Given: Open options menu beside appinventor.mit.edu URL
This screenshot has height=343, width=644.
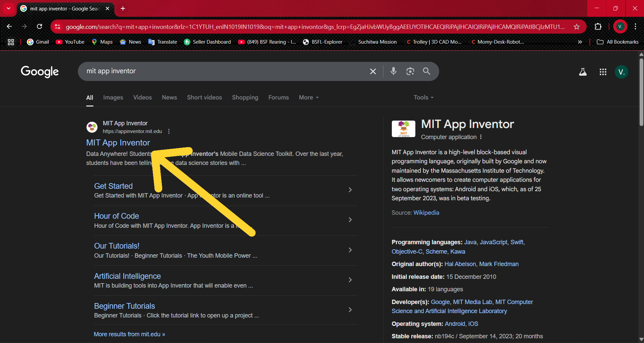Looking at the screenshot, I should point(169,131).
